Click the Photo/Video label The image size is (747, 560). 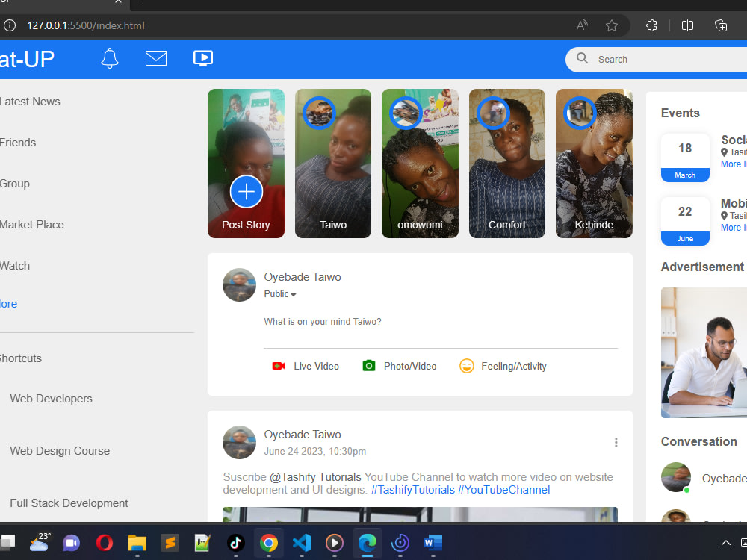point(410,366)
